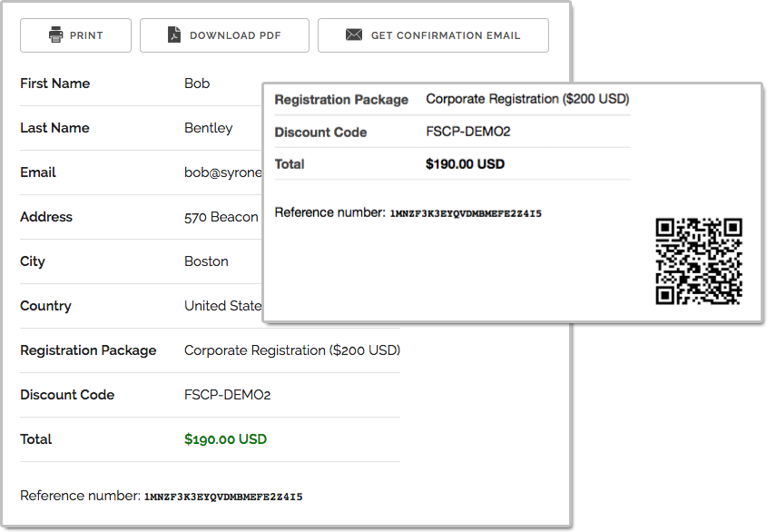Click 'Reference number:' label in the popup
Image resolution: width=767 pixels, height=532 pixels.
point(330,212)
